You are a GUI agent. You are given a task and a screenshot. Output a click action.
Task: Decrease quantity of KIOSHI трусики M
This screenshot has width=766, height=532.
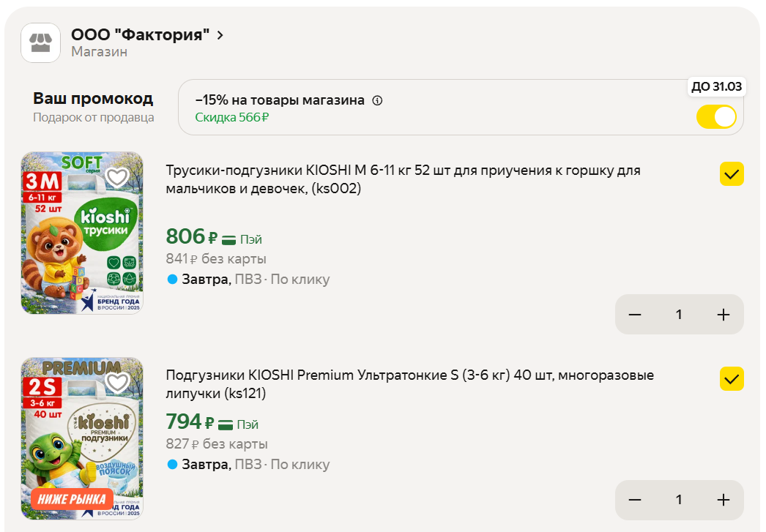coord(635,315)
